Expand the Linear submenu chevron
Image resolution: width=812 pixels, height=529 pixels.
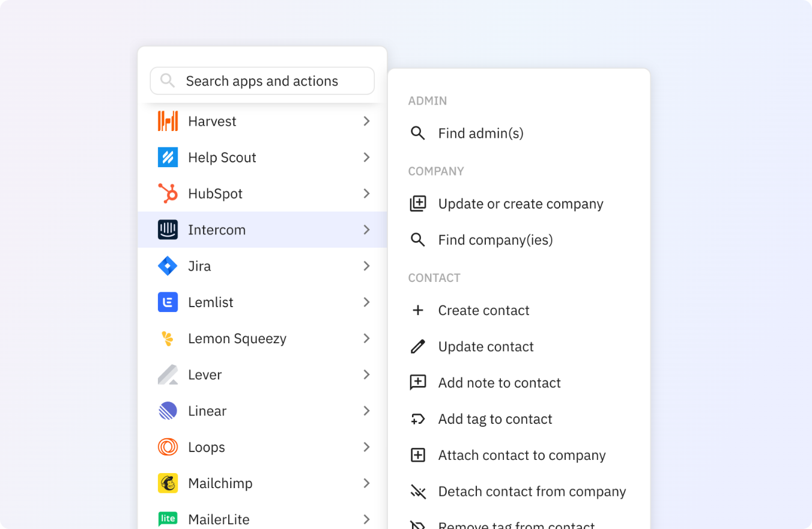[x=366, y=411]
